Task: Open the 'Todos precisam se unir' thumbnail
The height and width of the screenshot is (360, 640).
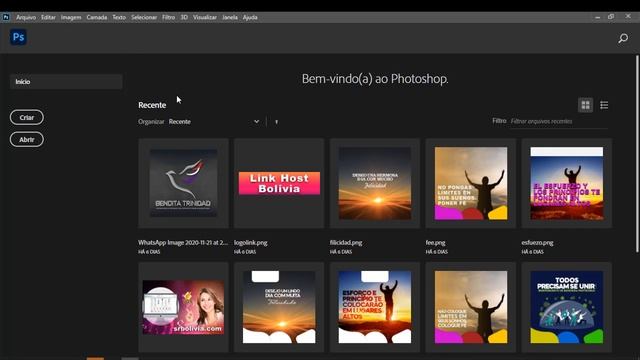Action: point(567,307)
